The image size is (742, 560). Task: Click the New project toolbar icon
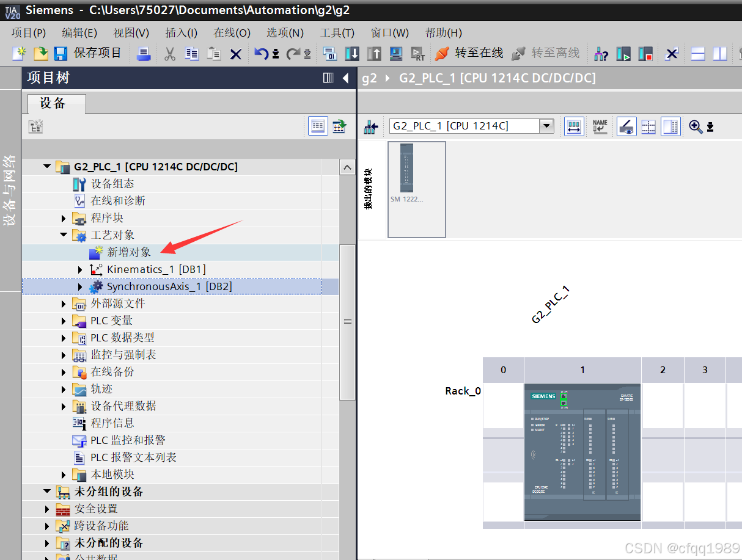pos(20,54)
